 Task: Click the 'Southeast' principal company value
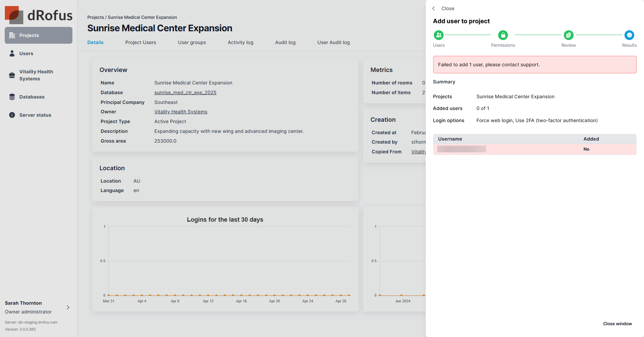pos(166,102)
